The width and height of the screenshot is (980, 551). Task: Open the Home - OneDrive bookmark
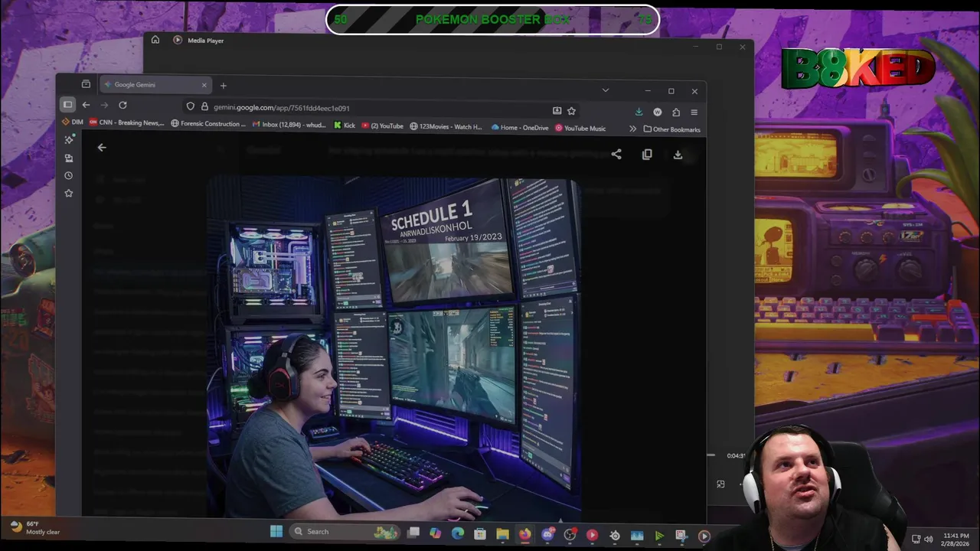pyautogui.click(x=520, y=128)
